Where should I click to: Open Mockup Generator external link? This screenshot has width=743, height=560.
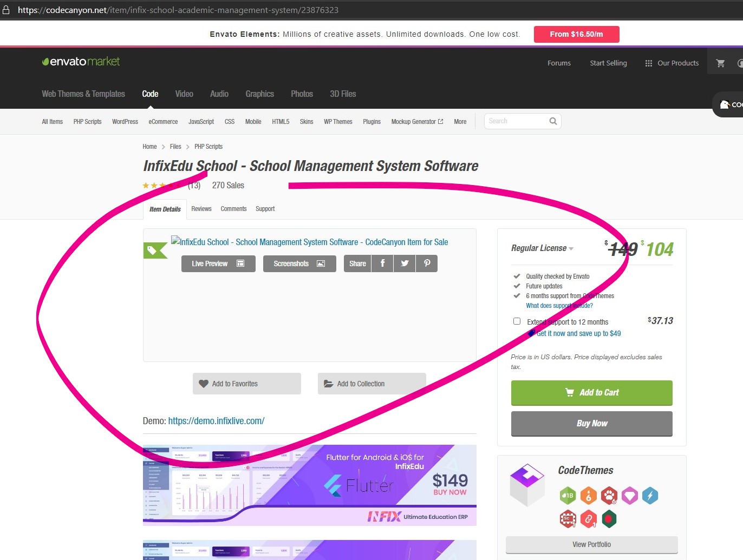pos(417,122)
